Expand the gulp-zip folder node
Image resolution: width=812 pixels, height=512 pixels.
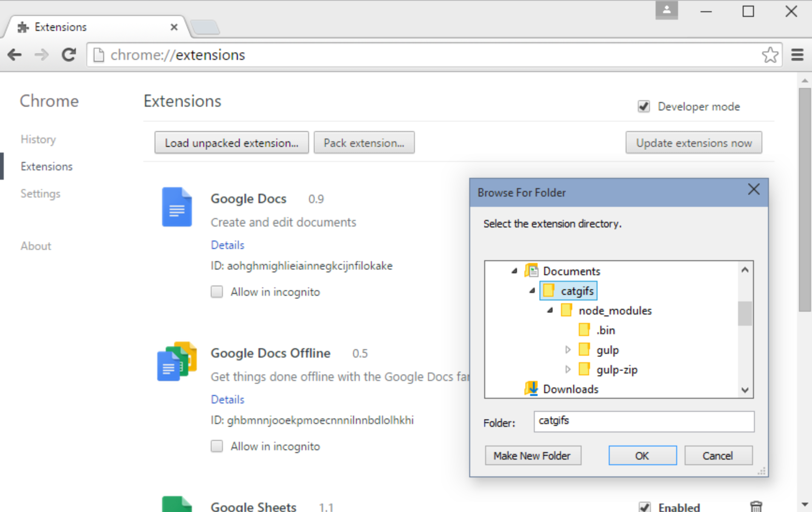(x=568, y=369)
